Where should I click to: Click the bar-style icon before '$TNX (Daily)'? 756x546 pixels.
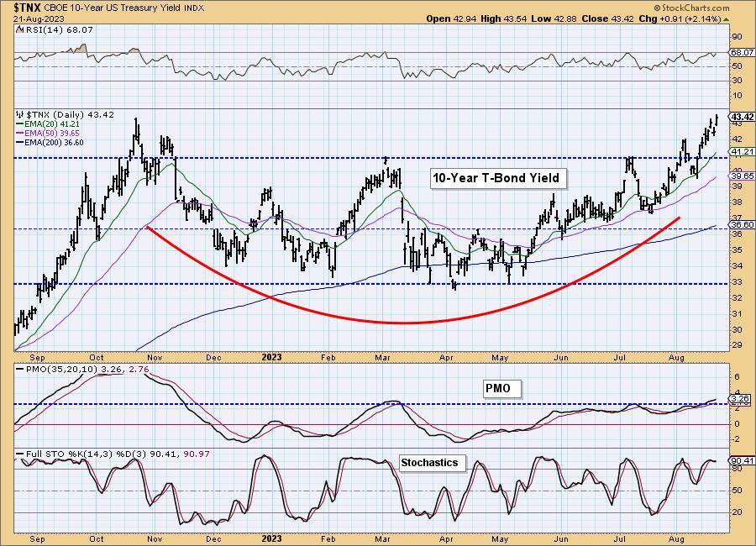click(x=19, y=114)
